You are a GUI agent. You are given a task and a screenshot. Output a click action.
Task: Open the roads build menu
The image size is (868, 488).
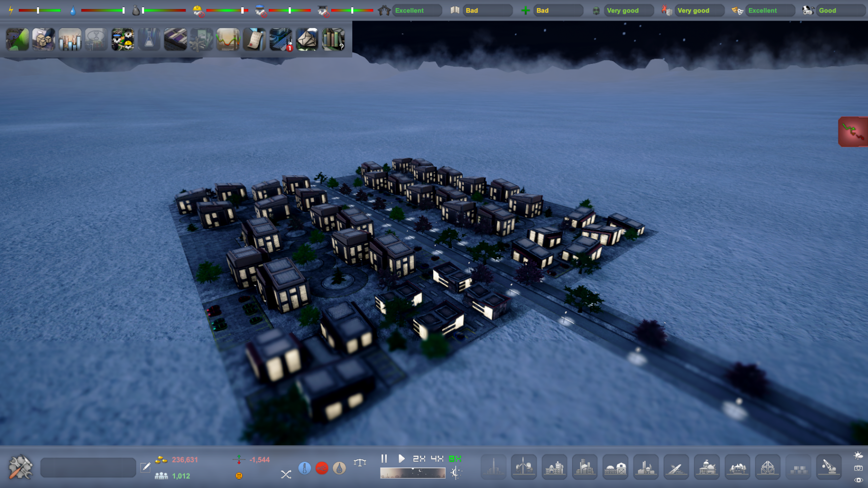coord(676,467)
